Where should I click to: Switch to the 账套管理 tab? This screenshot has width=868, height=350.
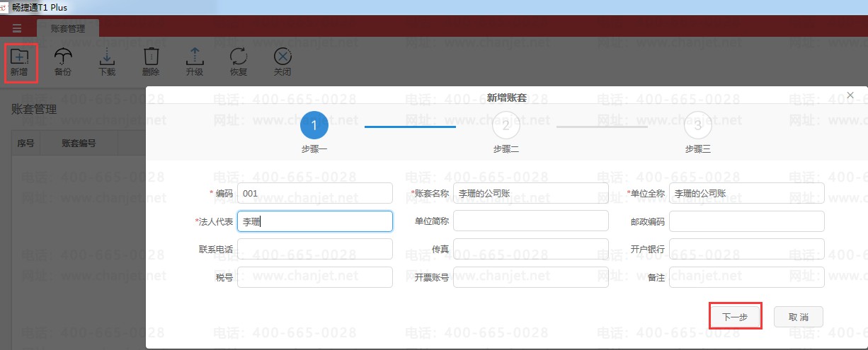(68, 29)
